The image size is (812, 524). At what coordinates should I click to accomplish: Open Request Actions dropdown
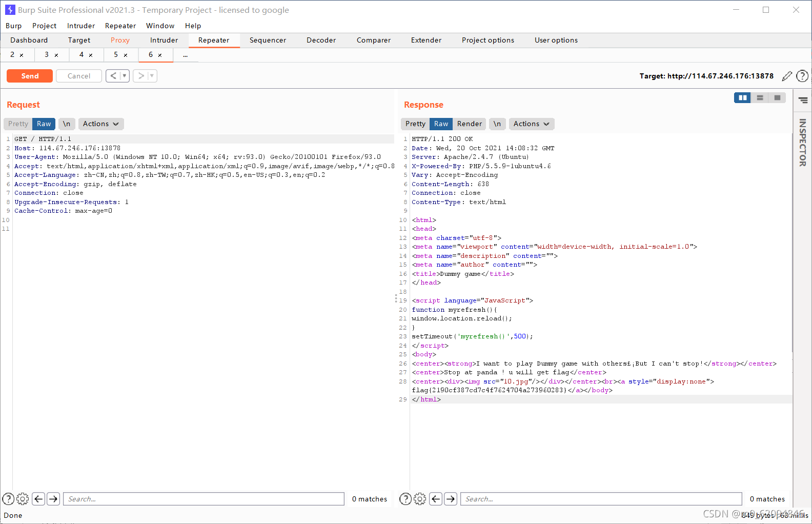point(101,124)
